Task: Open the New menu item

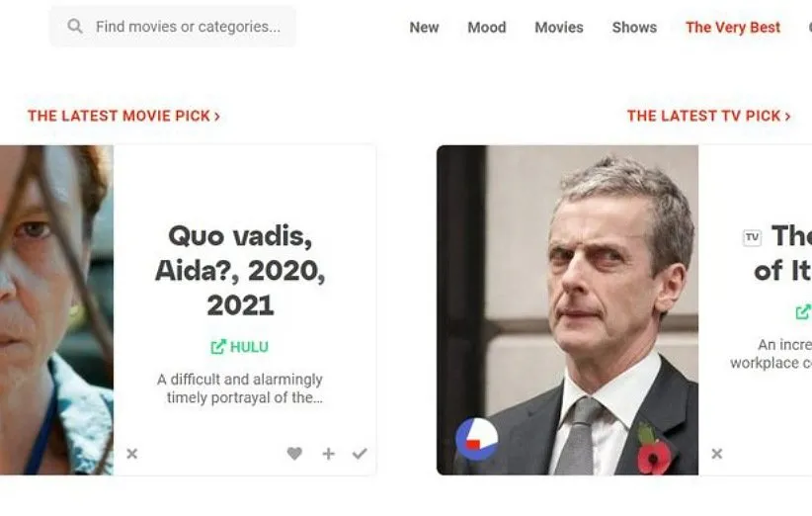Action: click(424, 27)
